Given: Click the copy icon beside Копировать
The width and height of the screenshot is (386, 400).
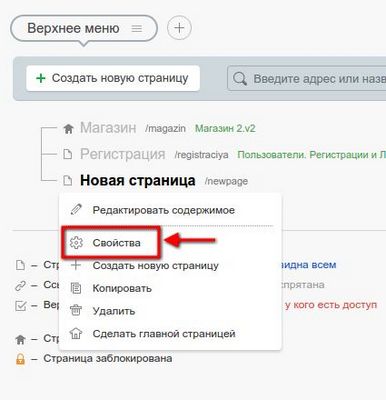Looking at the screenshot, I should click(x=76, y=288).
